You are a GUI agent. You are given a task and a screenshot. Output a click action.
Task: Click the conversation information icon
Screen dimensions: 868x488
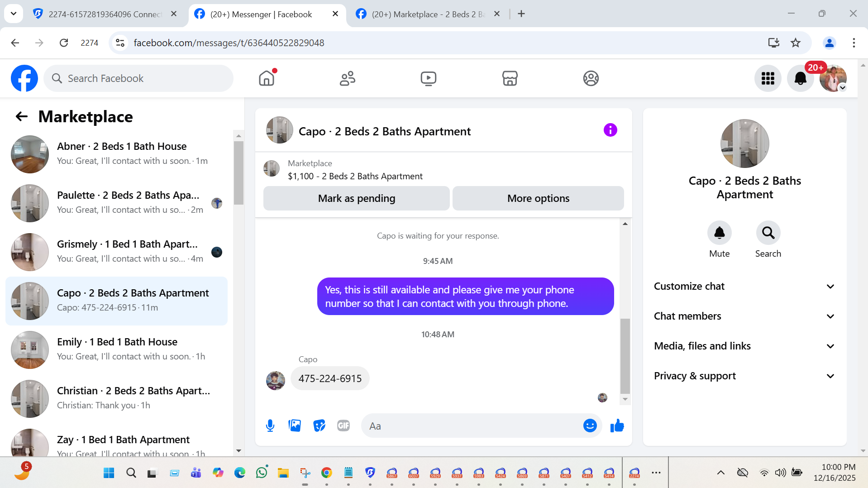[610, 130]
